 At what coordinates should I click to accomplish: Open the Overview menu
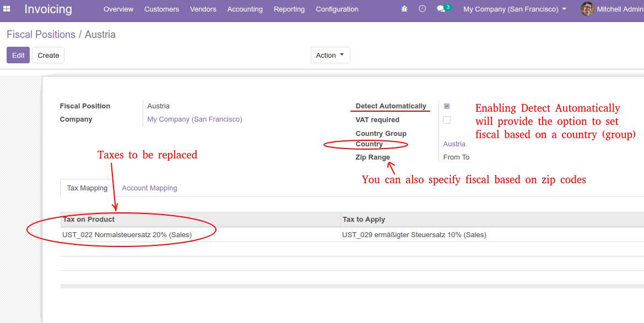pyautogui.click(x=118, y=9)
